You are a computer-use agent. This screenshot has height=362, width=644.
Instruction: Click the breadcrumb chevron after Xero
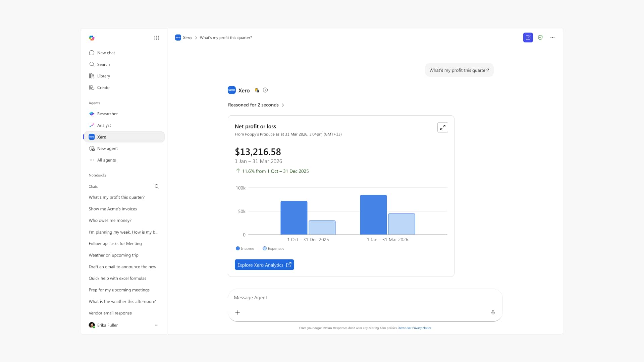[x=196, y=38]
